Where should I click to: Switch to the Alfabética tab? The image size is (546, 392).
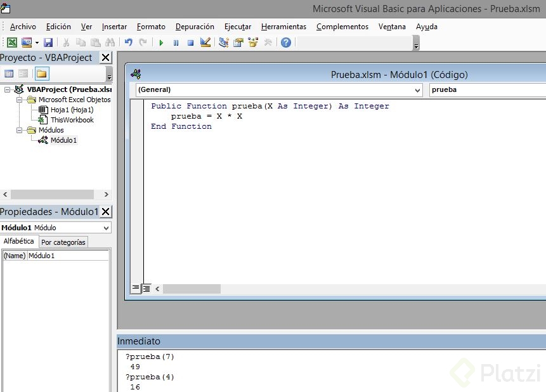[19, 241]
